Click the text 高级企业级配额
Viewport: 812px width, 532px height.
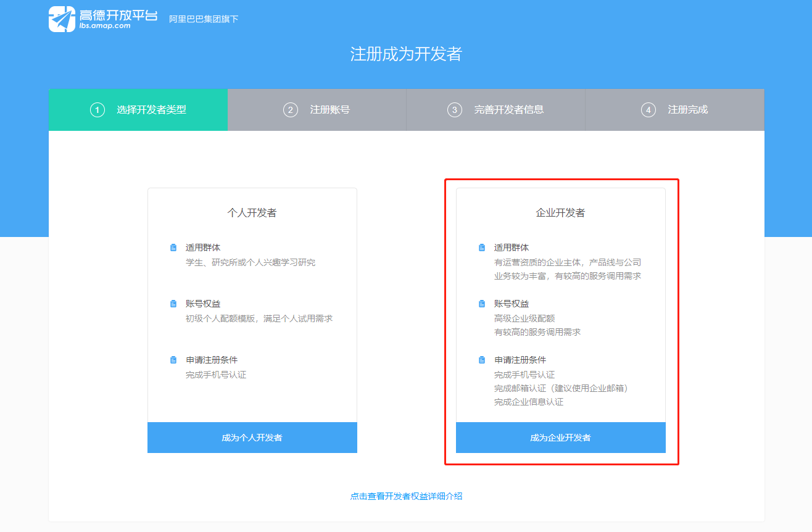coord(524,318)
